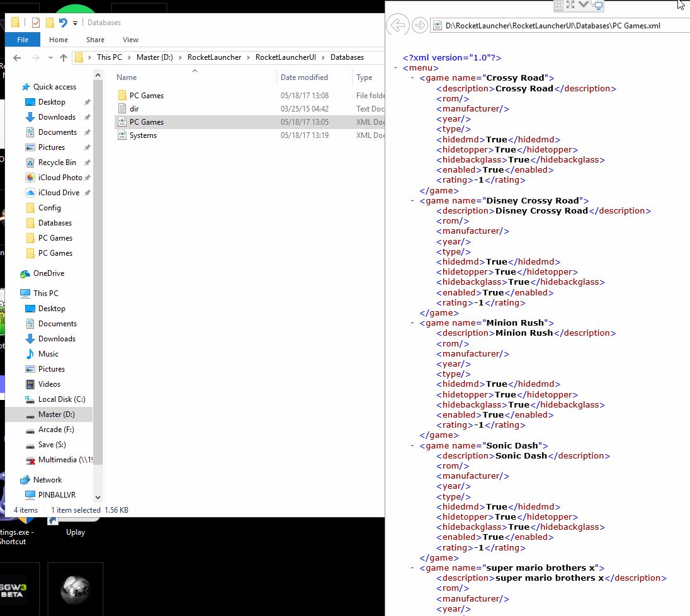Screen dimensions: 690x616
Task: Collapse the Crossy Road game node
Action: (412, 77)
